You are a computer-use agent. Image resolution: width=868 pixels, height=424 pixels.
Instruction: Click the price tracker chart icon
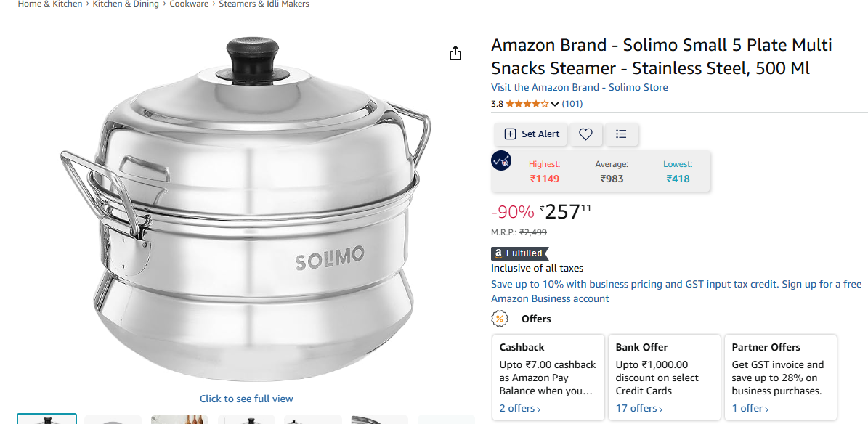[x=501, y=160]
